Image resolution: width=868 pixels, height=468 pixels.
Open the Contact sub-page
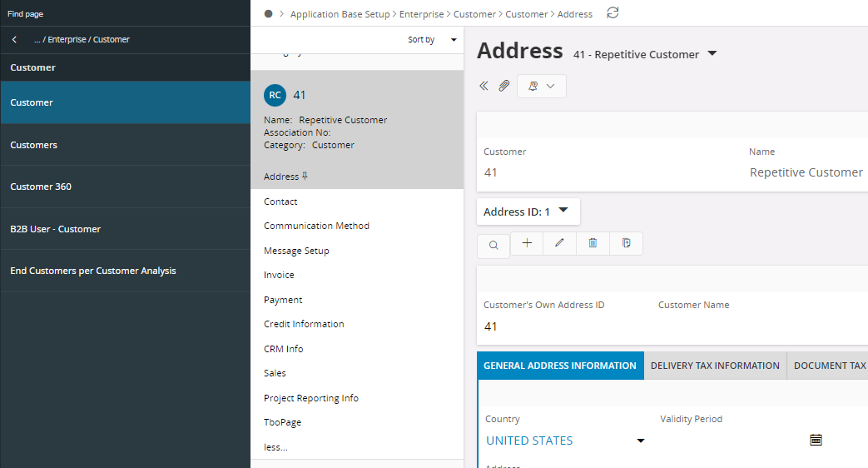[280, 202]
